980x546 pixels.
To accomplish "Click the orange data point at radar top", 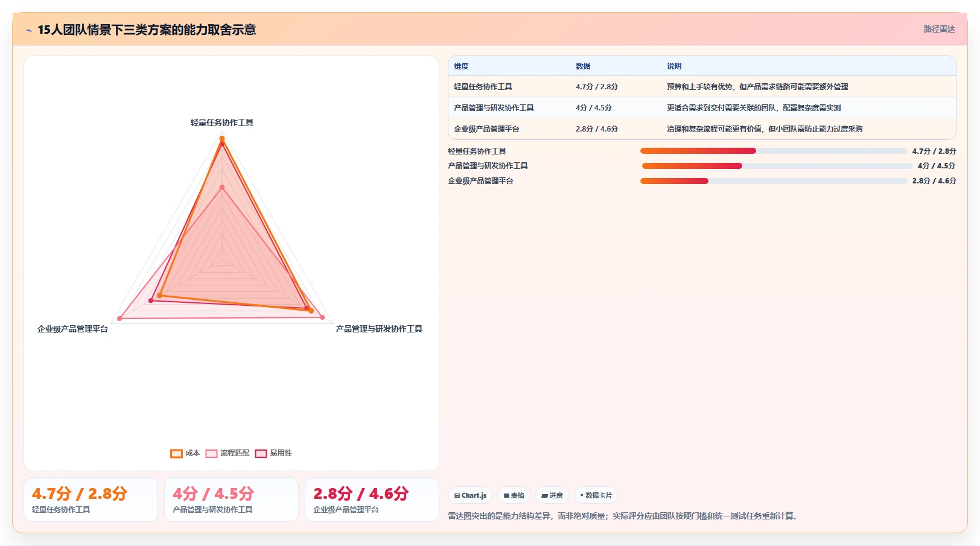I will click(x=222, y=139).
